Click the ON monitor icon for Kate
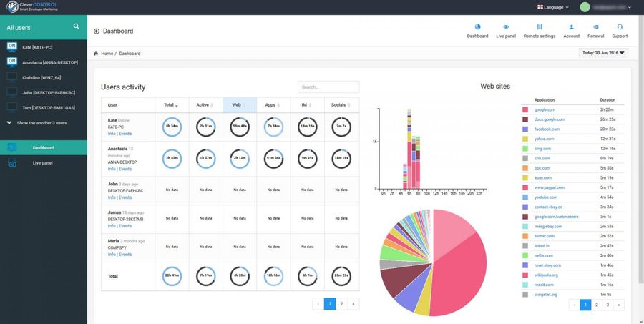The width and height of the screenshot is (644, 324). tap(12, 47)
